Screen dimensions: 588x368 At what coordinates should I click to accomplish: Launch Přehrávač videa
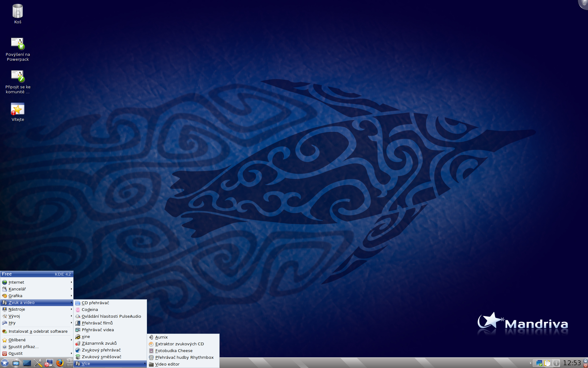pos(110,330)
